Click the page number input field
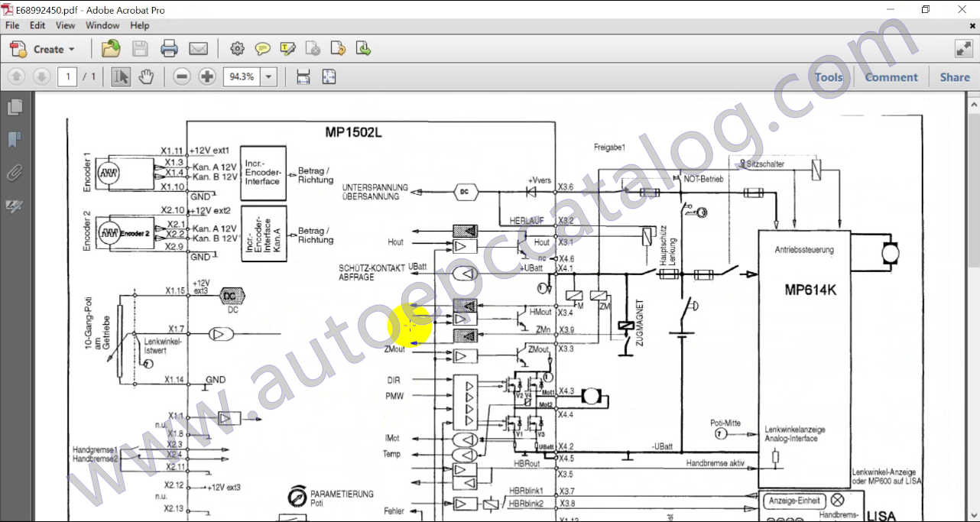Image resolution: width=980 pixels, height=522 pixels. (x=67, y=76)
